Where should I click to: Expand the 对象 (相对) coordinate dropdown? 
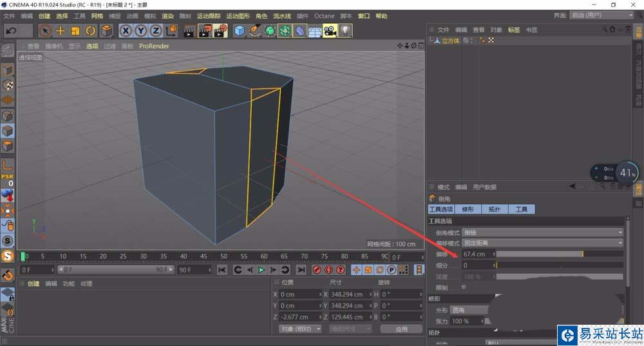[x=299, y=329]
